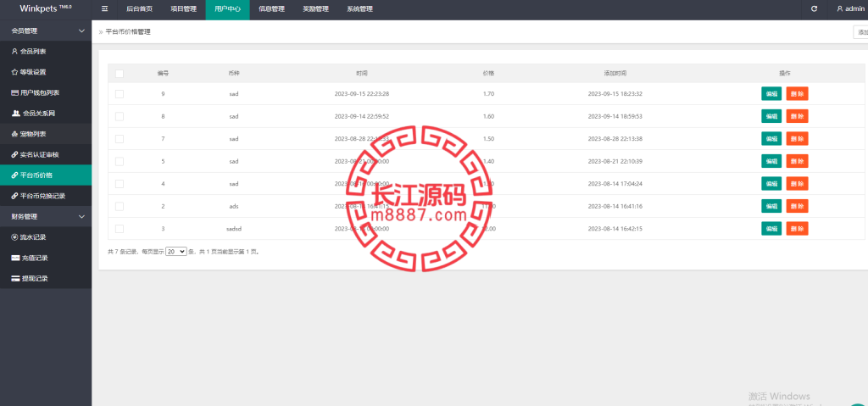Edit row 4 added 2023-08-14 17:04:24
Viewport: 868px width, 406px height.
pyautogui.click(x=771, y=183)
